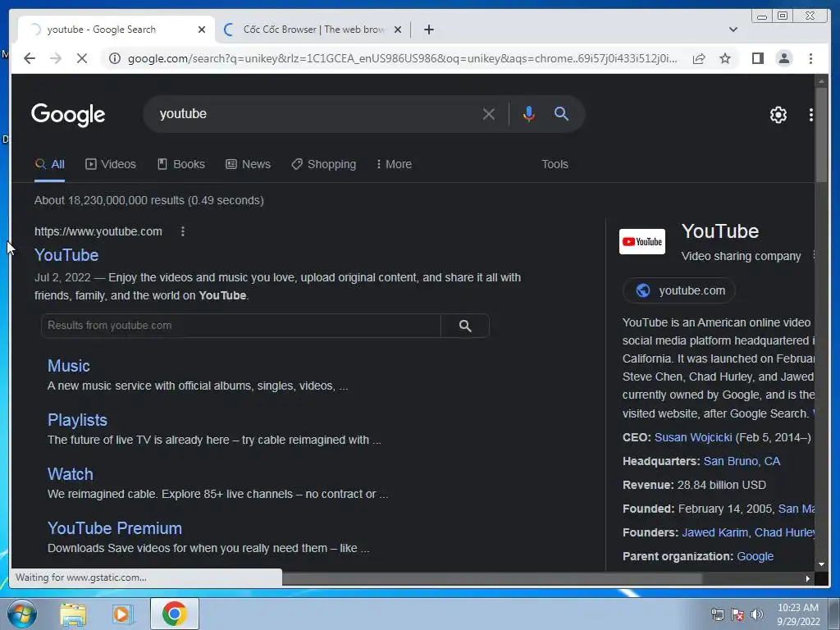Switch to the Books tab
Viewport: 840px width, 630px height.
[x=181, y=164]
